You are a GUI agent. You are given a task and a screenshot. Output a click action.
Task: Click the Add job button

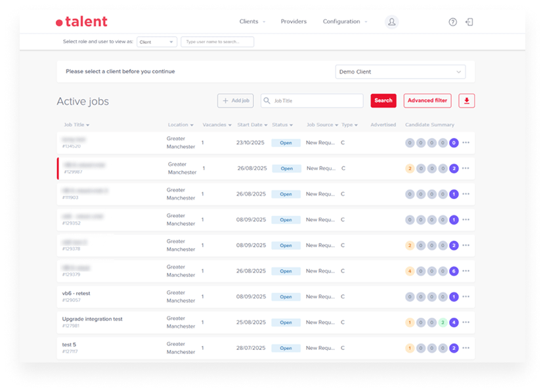(x=235, y=100)
